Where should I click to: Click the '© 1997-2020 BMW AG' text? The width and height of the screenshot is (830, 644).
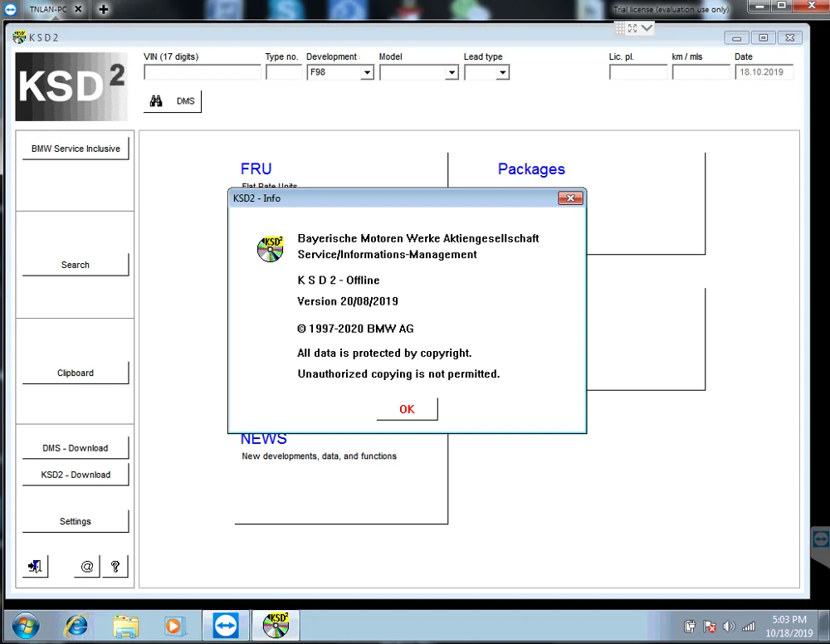tap(356, 329)
